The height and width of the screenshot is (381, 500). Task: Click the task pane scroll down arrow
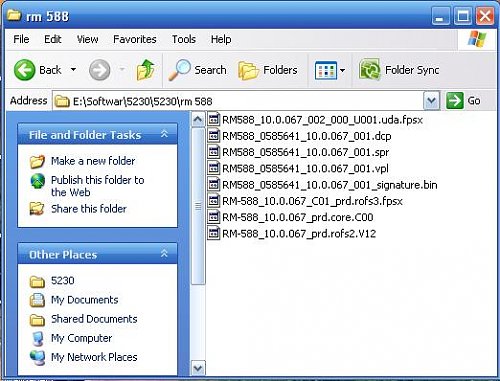[198, 368]
